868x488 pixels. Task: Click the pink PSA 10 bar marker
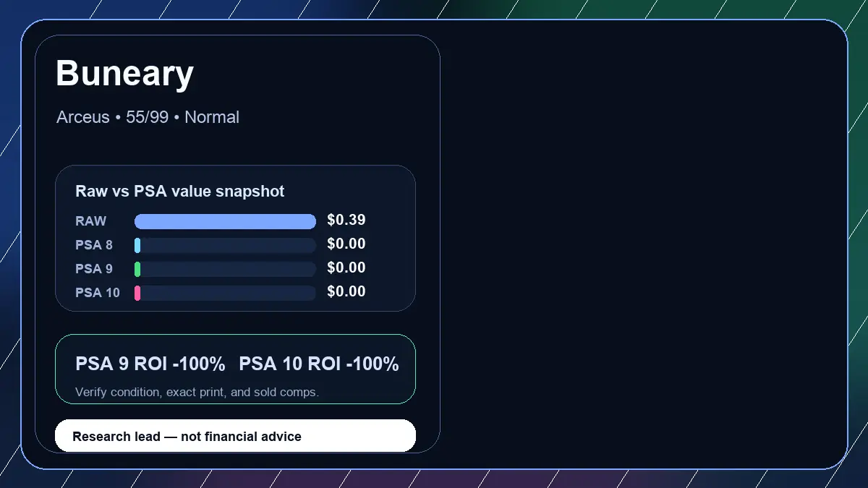coord(137,293)
